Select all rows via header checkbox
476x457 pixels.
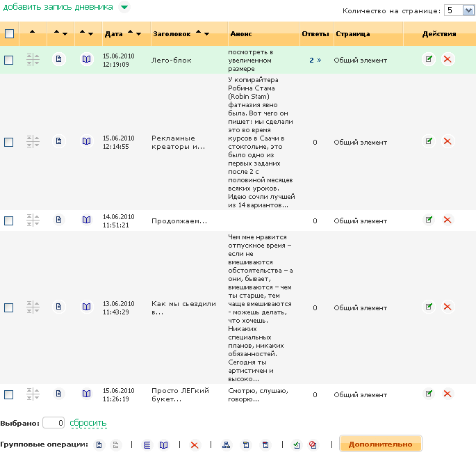9,33
